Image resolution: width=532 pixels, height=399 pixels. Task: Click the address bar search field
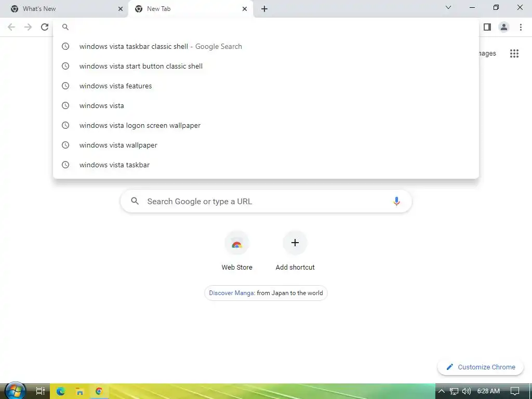click(x=265, y=27)
